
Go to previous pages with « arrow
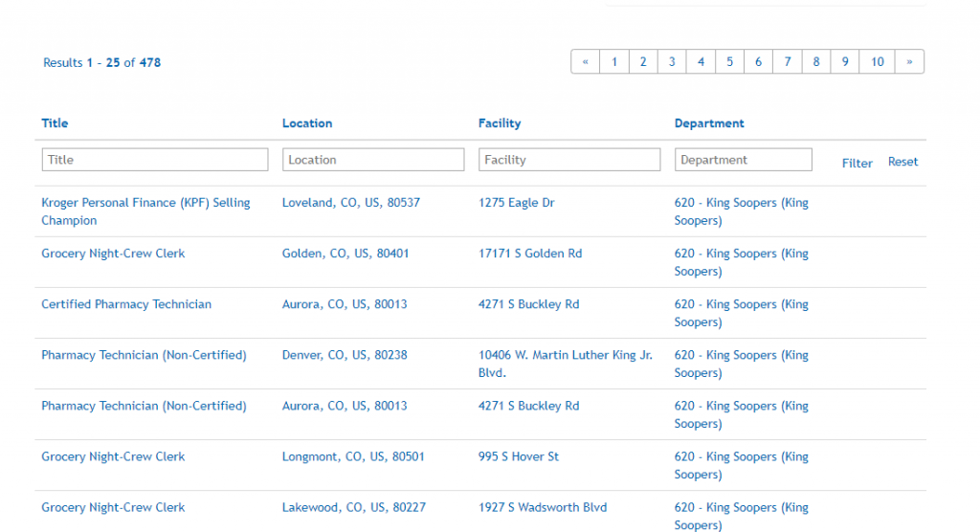coord(585,62)
